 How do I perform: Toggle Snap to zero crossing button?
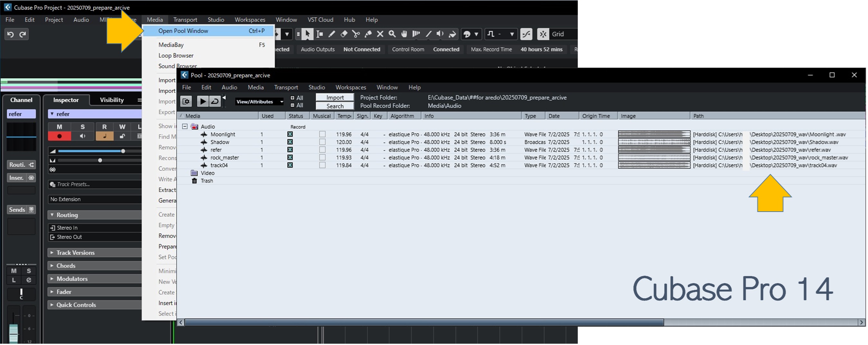[526, 34]
